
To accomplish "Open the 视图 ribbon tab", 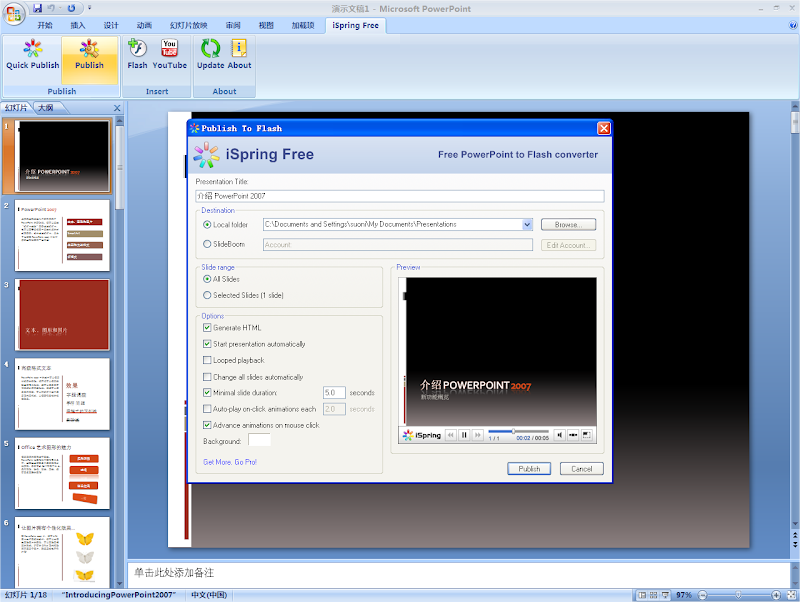I will (x=266, y=25).
